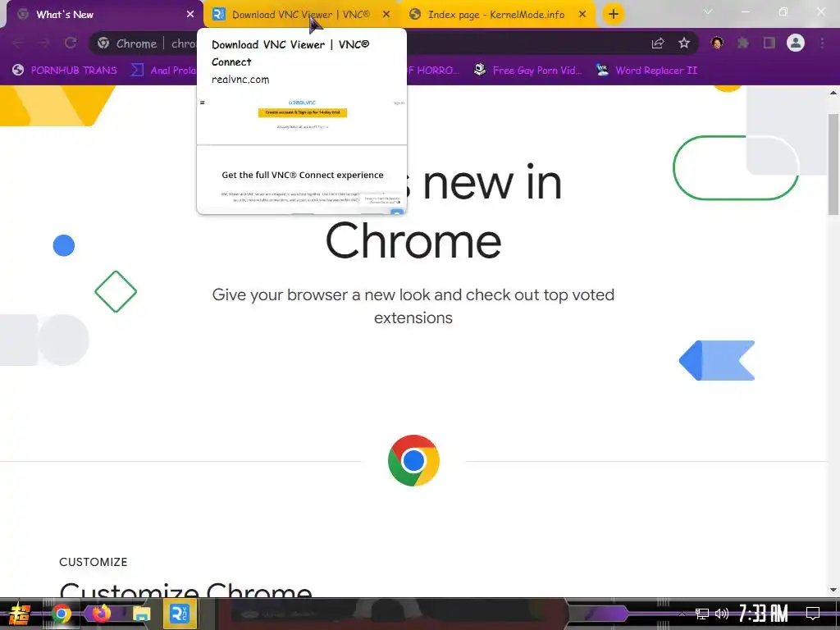Bookmark this tab with the star icon
840x630 pixels.
684,43
